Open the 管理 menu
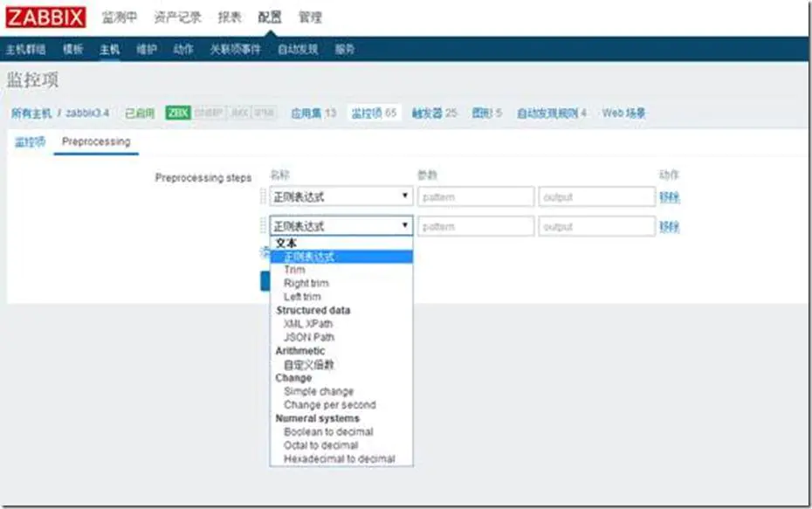This screenshot has width=812, height=509. click(310, 16)
